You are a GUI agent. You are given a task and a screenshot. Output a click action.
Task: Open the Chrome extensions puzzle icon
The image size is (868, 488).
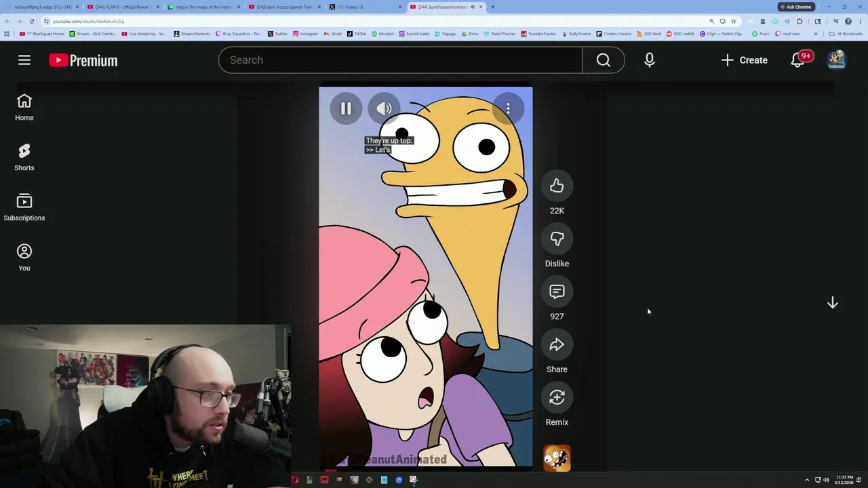[800, 21]
